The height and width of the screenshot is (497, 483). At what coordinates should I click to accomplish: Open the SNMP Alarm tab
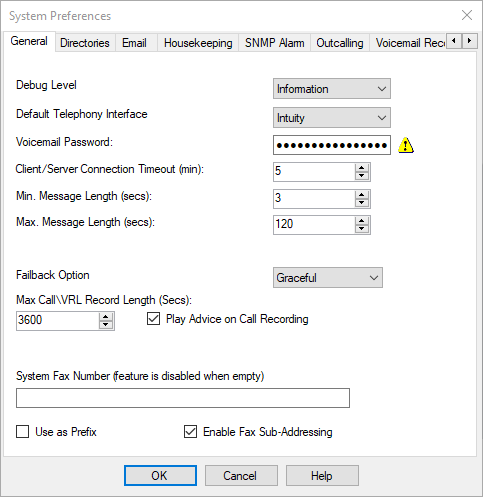click(274, 43)
